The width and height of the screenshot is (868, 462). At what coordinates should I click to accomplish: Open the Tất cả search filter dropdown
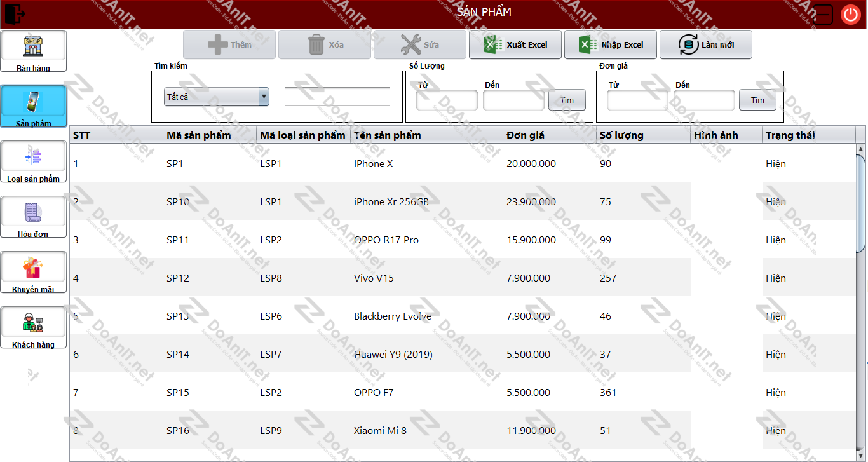[x=217, y=97]
